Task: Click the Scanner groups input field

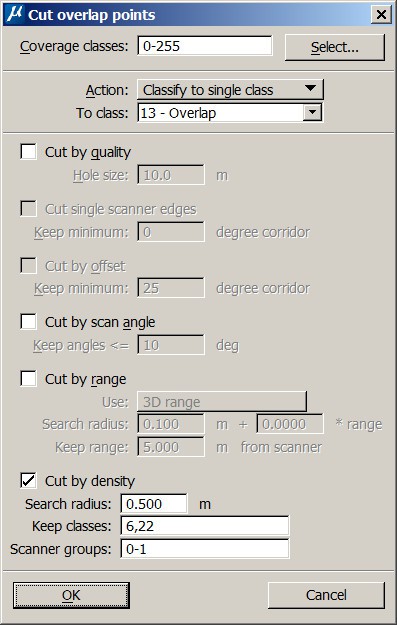Action: pos(204,549)
